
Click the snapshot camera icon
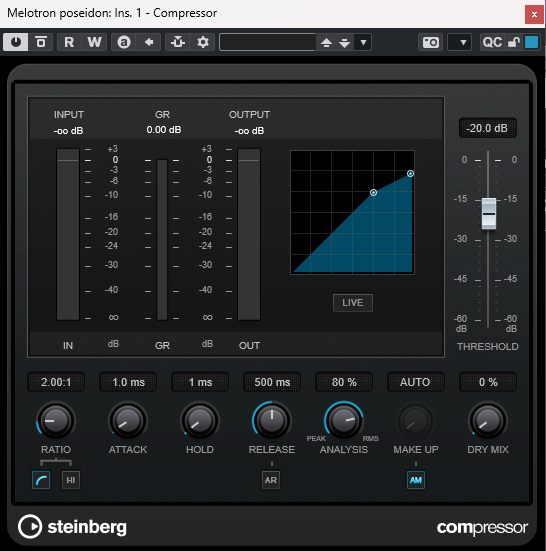(431, 43)
